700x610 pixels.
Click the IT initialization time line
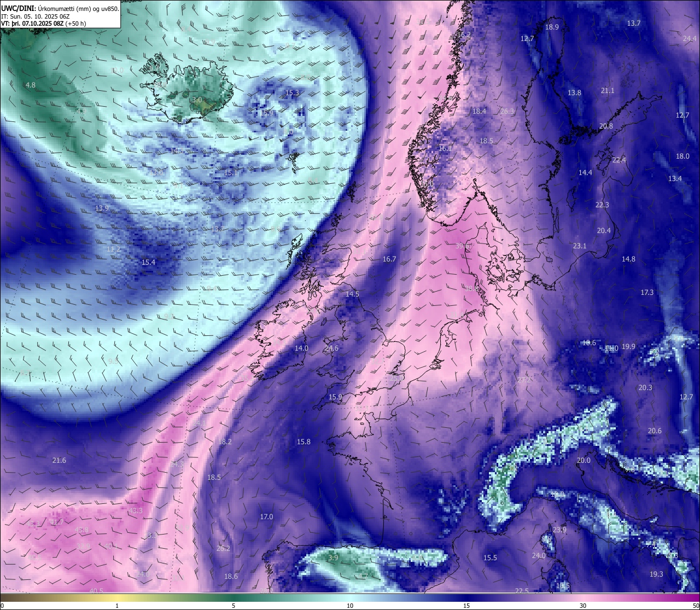34,16
